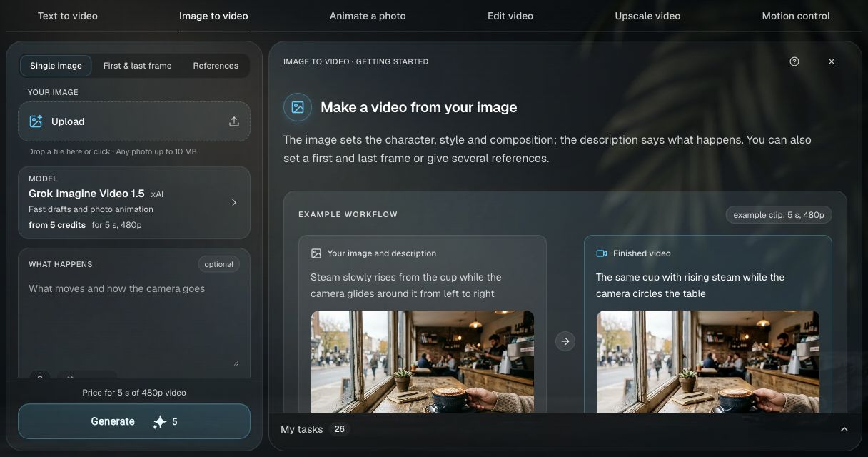Image resolution: width=868 pixels, height=457 pixels.
Task: Click the optional badge
Action: [219, 264]
